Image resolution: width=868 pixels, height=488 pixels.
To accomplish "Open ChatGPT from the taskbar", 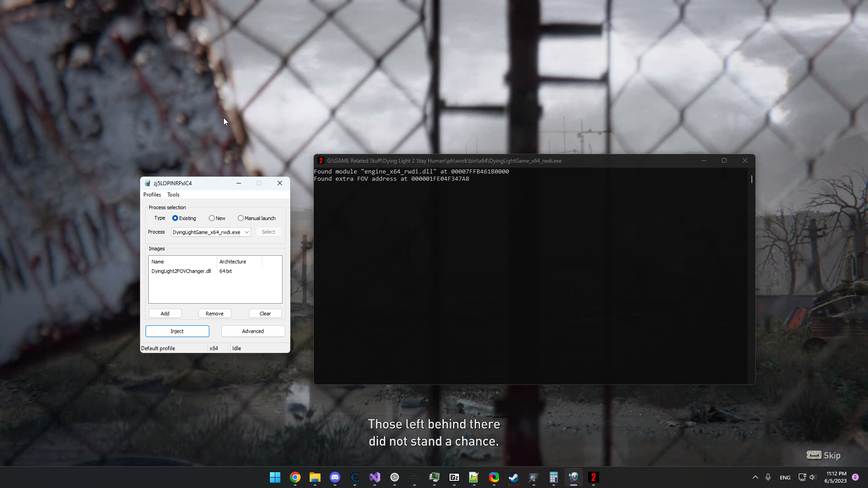I will point(395,478).
